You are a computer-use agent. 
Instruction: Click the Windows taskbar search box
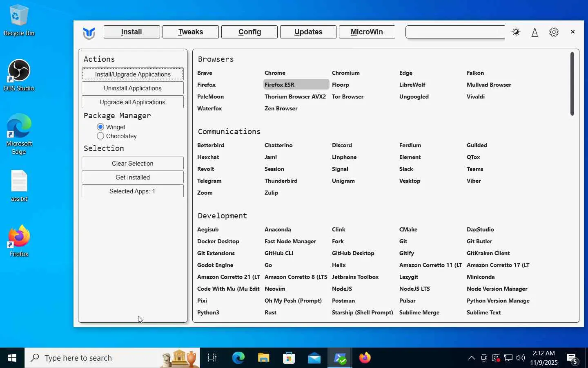click(x=112, y=358)
